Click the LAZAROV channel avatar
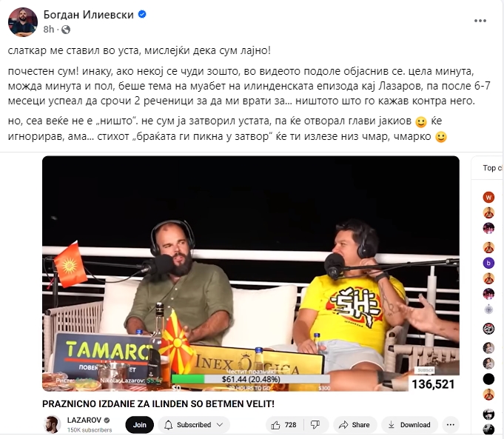 pyautogui.click(x=52, y=424)
